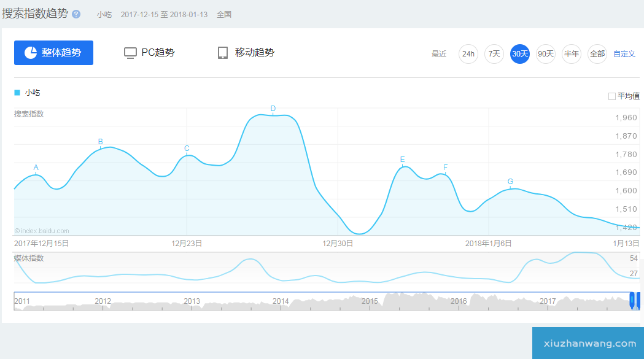Select the 半年 half-year range

(x=572, y=54)
